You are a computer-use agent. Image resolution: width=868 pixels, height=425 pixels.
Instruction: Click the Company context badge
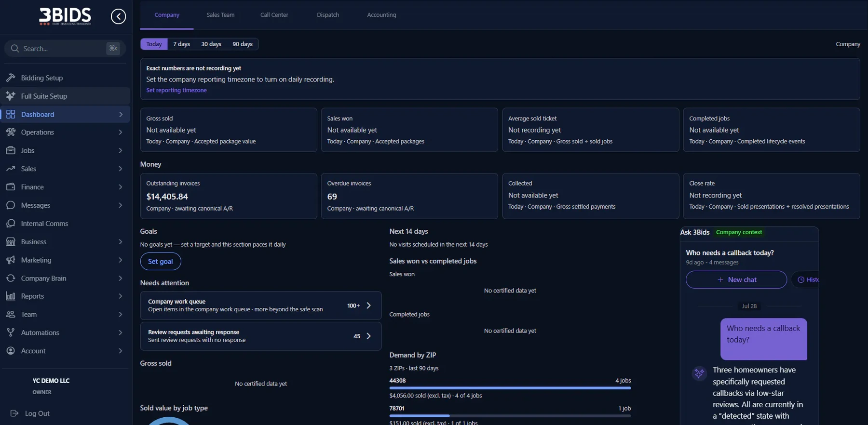point(739,232)
